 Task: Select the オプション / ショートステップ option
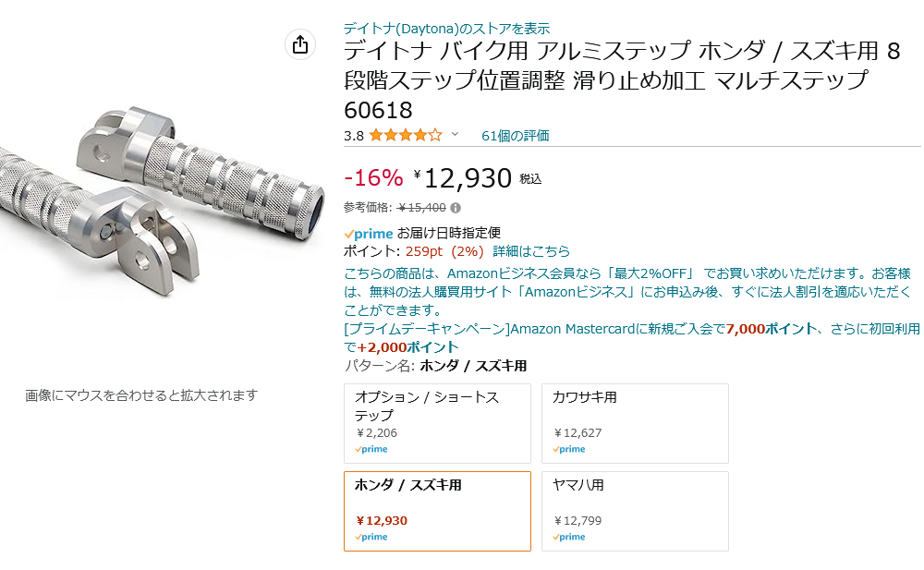[x=438, y=424]
